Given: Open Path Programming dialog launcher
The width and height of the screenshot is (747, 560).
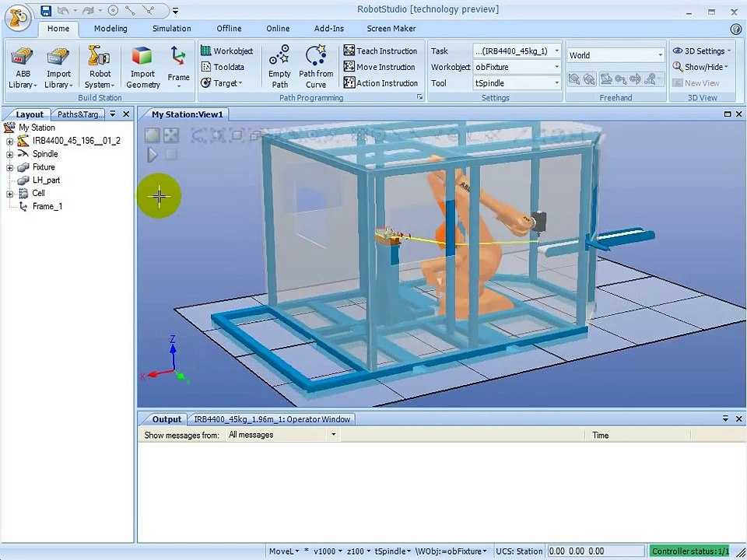Looking at the screenshot, I should point(419,97).
